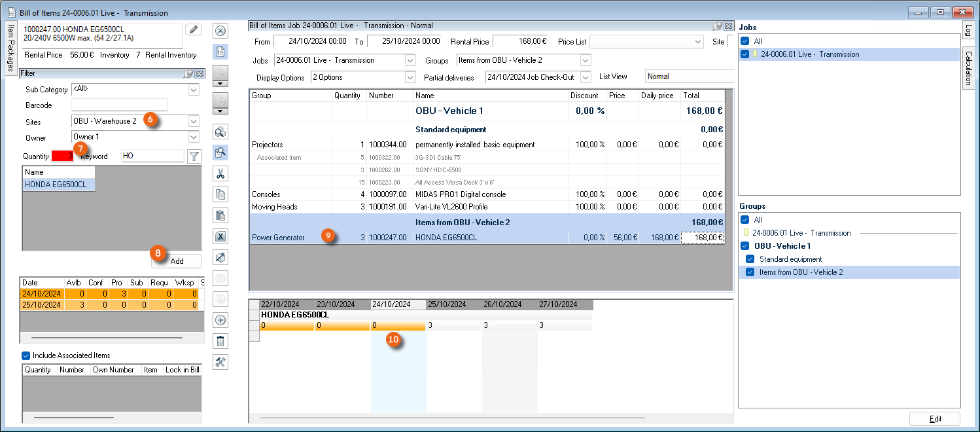
Task: Click the scissors cut icon in toolbar
Action: [x=220, y=173]
